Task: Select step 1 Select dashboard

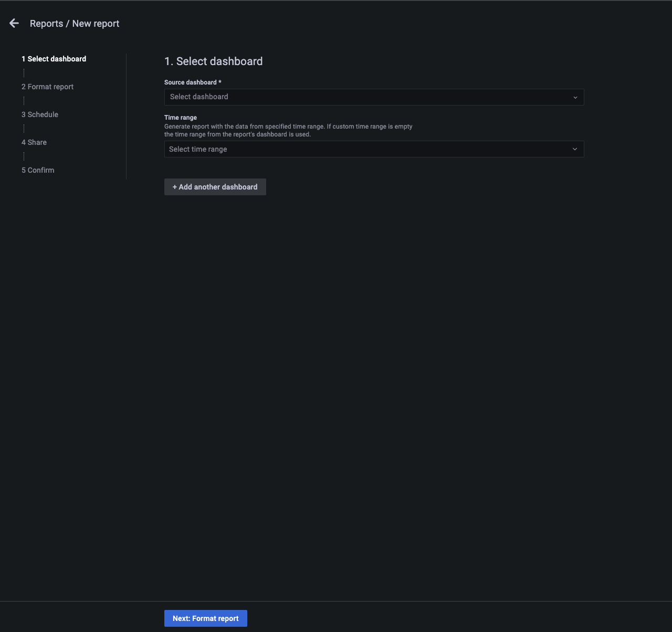Action: tap(54, 59)
